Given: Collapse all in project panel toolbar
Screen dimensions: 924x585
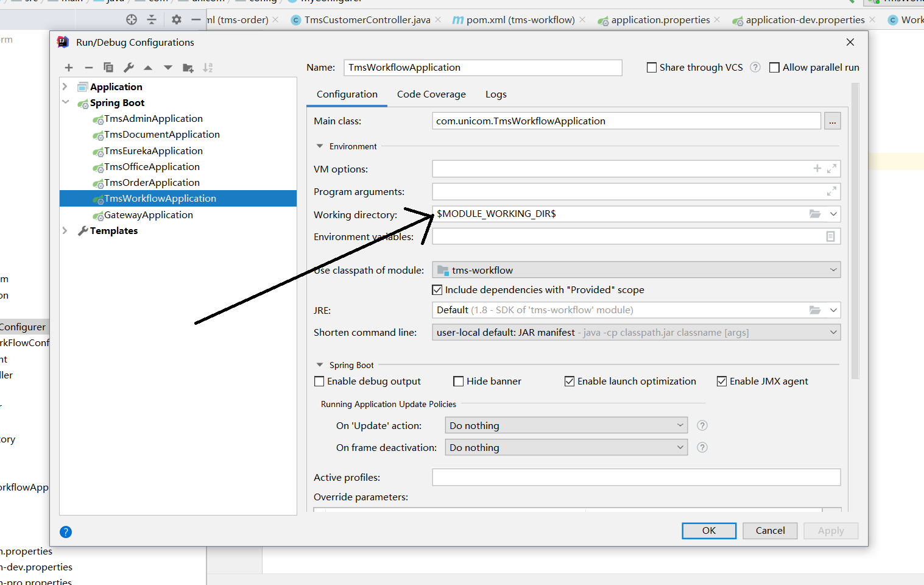Looking at the screenshot, I should coord(152,19).
